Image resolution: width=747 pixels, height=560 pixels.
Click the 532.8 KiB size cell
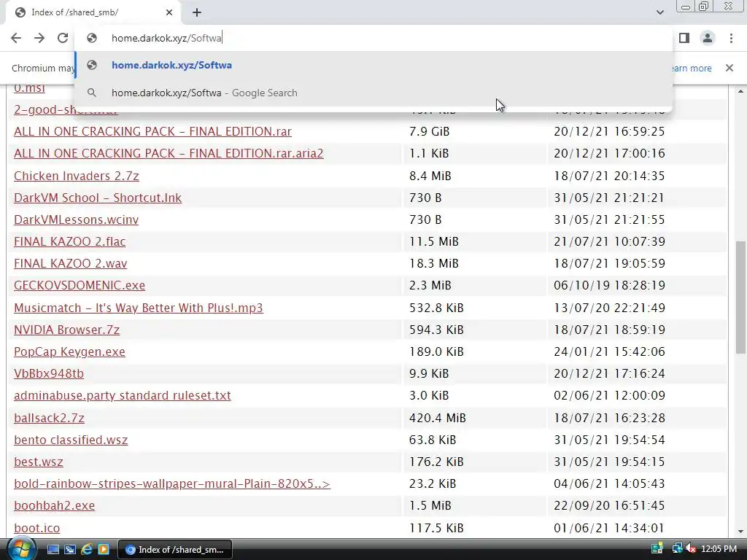point(436,308)
